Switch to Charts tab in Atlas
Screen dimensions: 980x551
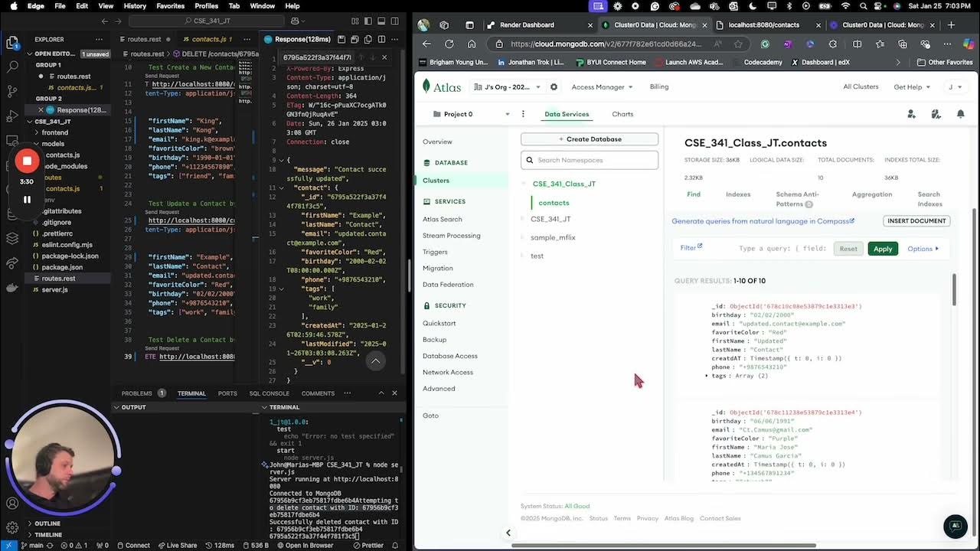point(622,114)
